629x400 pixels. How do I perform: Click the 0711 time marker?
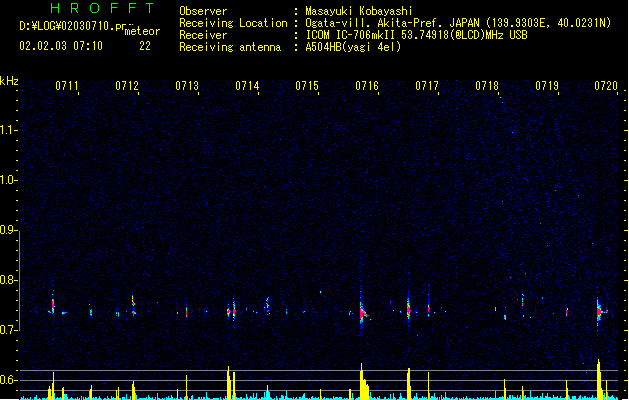tap(67, 86)
